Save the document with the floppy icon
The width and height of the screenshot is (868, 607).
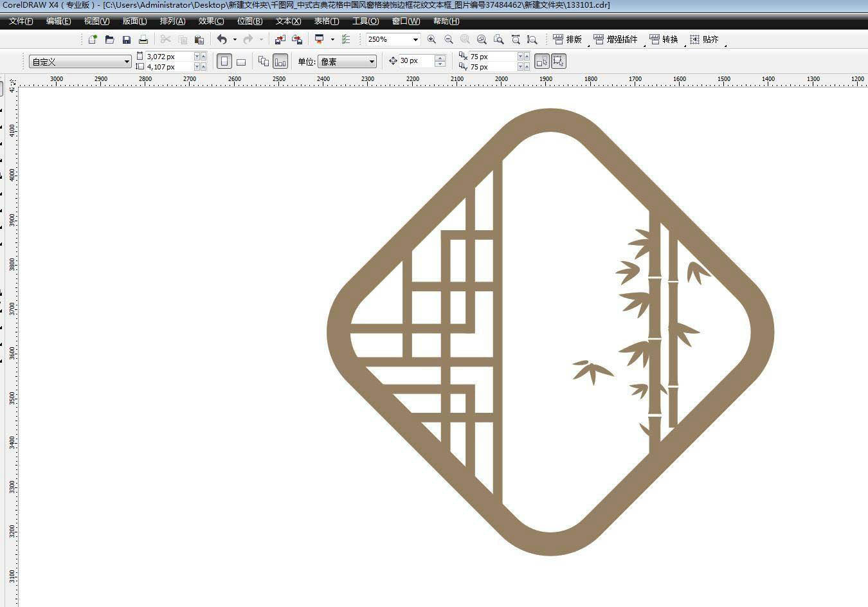point(127,39)
